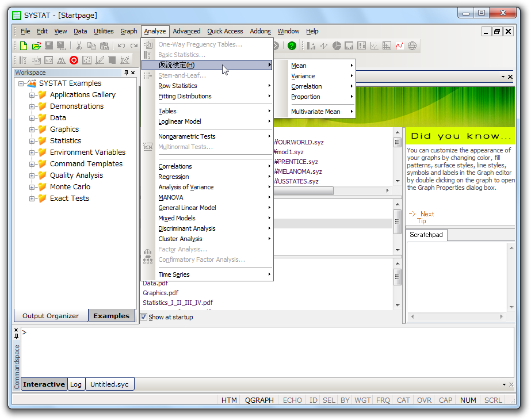Open the bar chart graph icon

coord(311,45)
